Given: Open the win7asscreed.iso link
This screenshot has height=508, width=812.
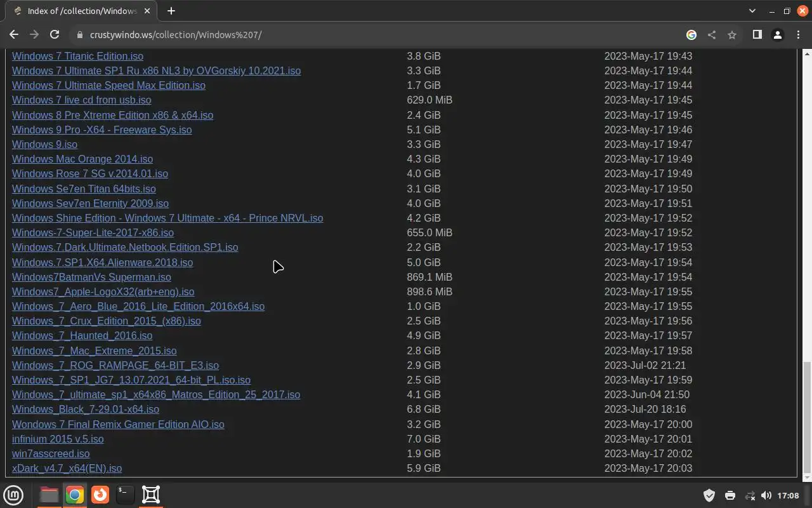Looking at the screenshot, I should 51,453.
